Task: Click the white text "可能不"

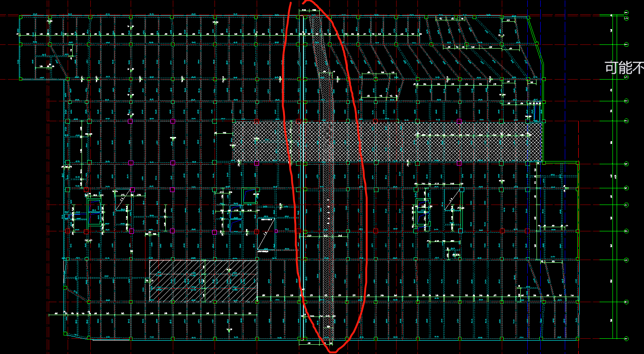Action: (x=625, y=68)
